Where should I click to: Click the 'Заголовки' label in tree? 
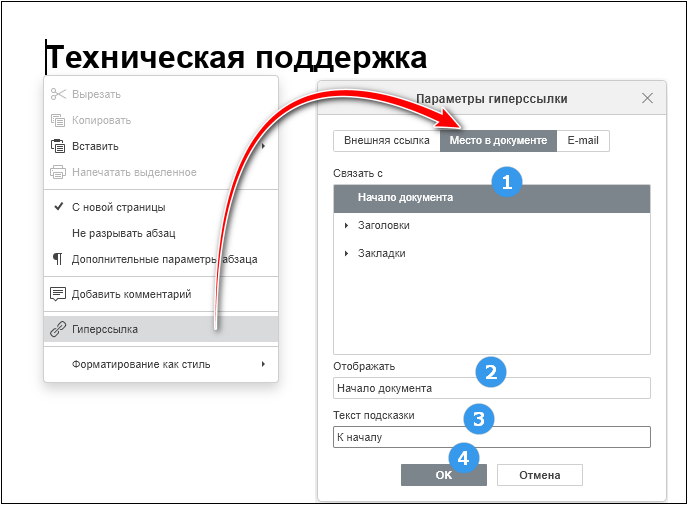click(x=384, y=225)
